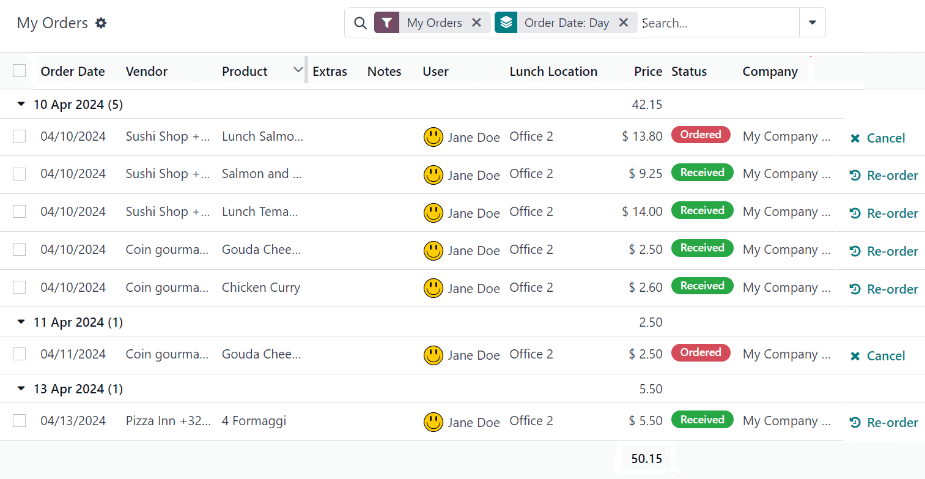Collapse the 13 Apr 2024 group
Screen dimensions: 925x479
22,389
